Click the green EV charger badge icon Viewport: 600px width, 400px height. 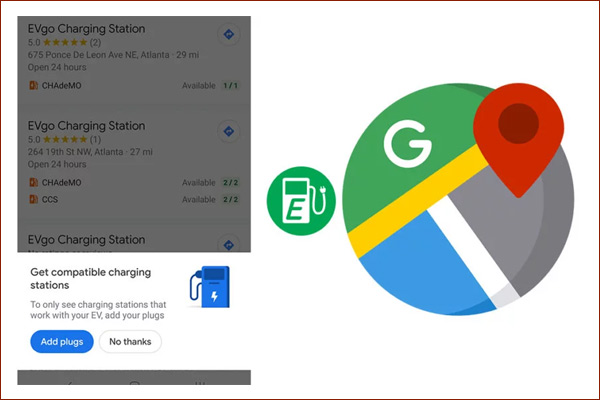pos(301,201)
